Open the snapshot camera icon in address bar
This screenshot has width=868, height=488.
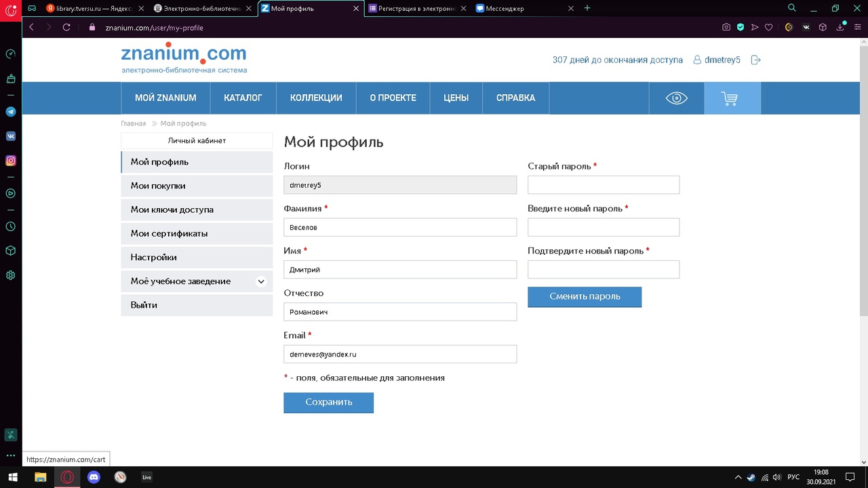point(726,27)
